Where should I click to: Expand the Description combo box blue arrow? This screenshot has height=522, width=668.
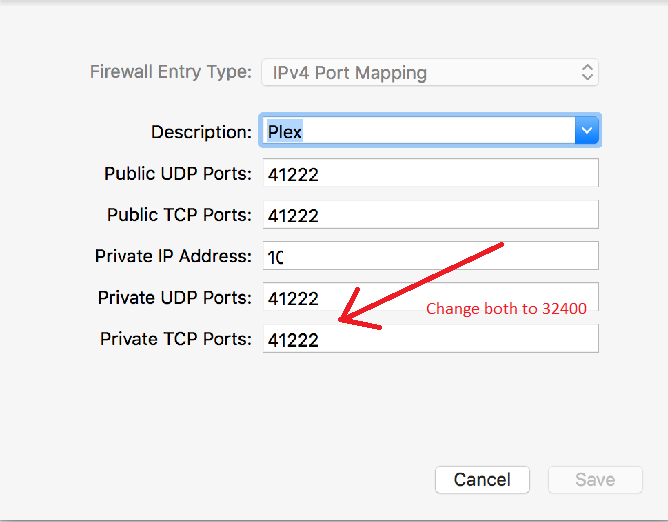click(x=587, y=131)
